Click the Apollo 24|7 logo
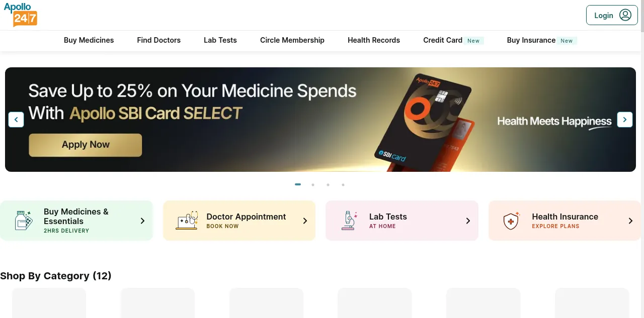This screenshot has width=644, height=318. tap(21, 15)
